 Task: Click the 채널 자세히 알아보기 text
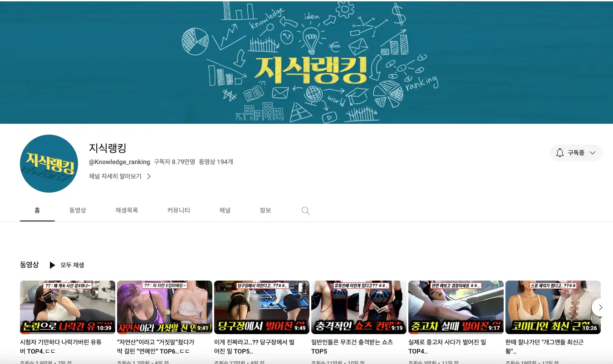pos(115,176)
